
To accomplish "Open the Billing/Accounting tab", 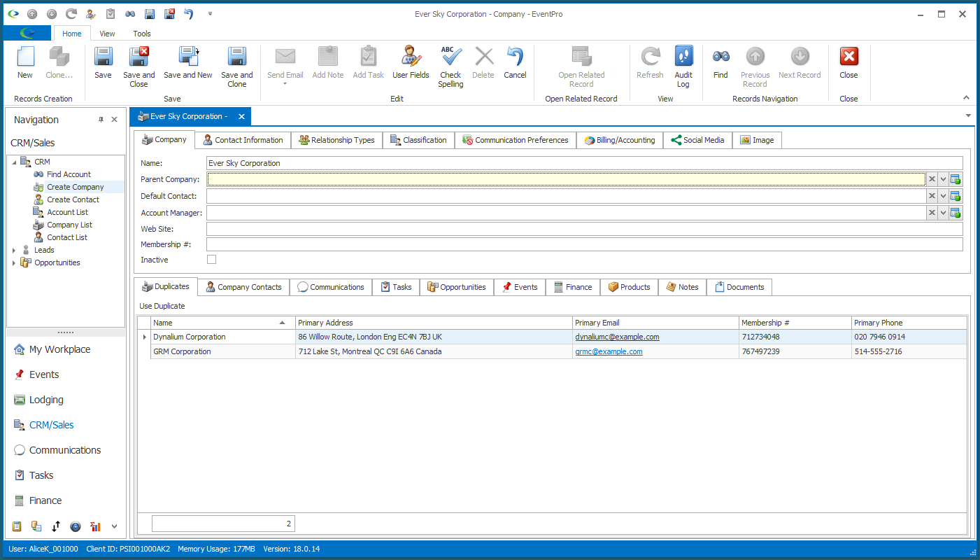I will [620, 140].
